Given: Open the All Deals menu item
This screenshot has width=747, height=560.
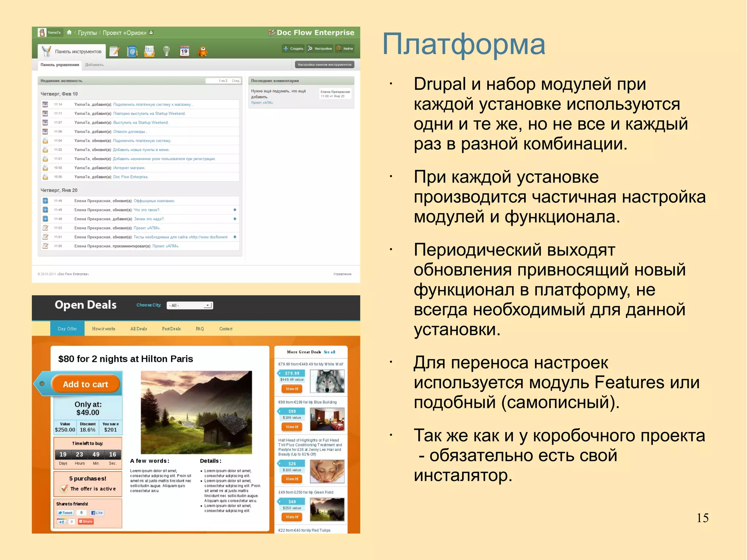Looking at the screenshot, I should (x=139, y=329).
